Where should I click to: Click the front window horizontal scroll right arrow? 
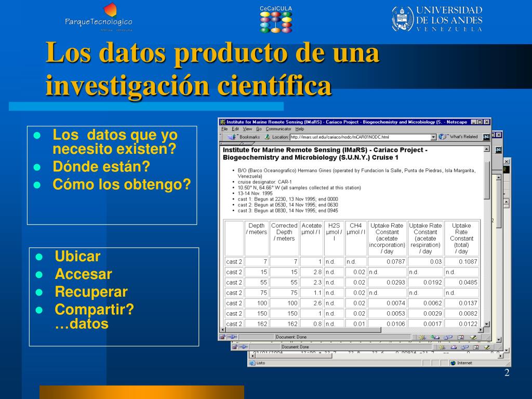click(x=481, y=329)
